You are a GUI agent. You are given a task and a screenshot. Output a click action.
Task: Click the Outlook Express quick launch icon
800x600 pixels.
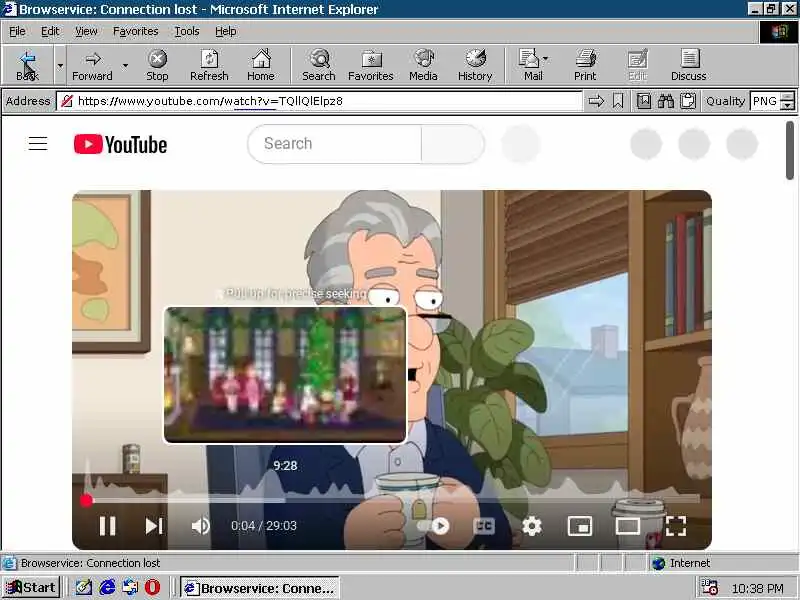tap(130, 588)
